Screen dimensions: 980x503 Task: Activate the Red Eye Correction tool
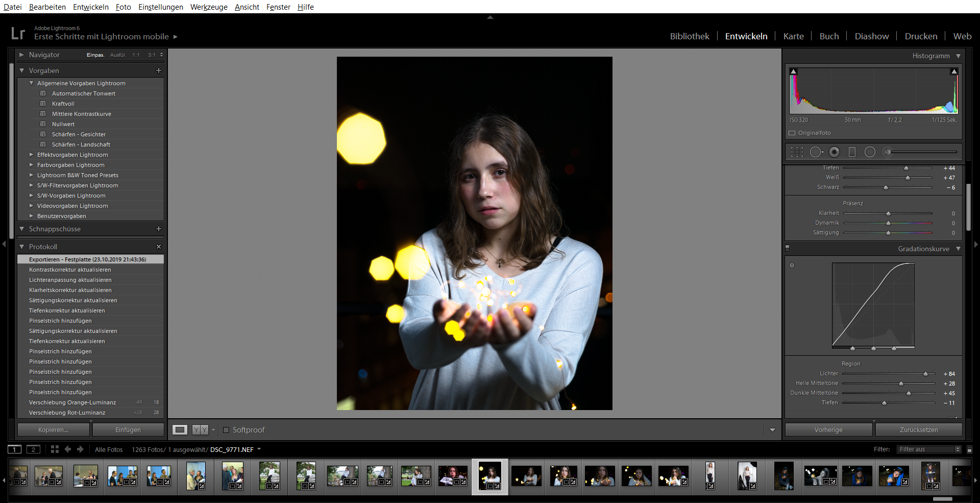click(x=835, y=152)
